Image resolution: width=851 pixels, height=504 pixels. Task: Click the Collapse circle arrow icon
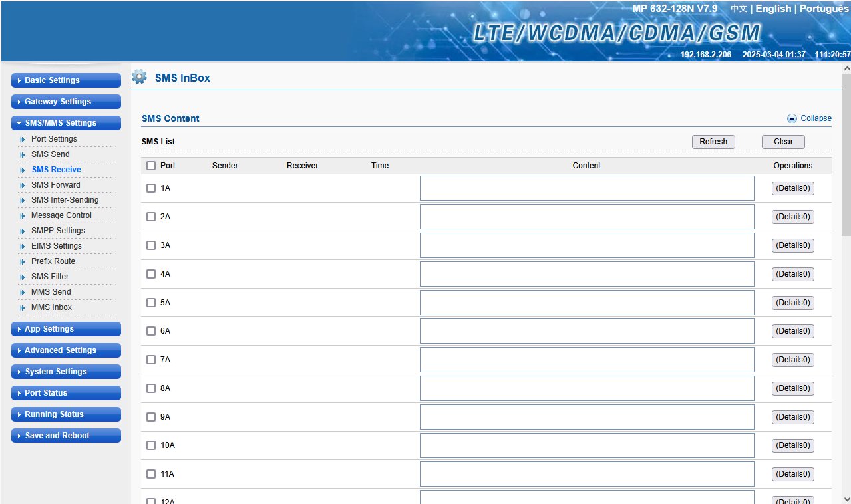pos(792,118)
